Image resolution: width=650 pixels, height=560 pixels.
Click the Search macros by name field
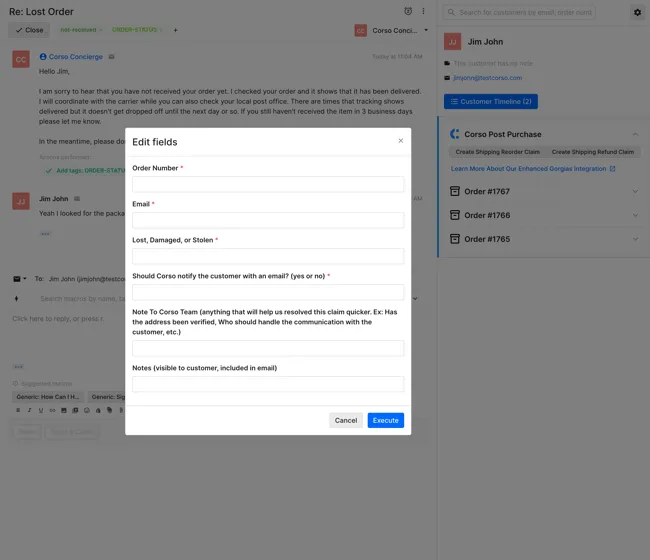(82, 299)
